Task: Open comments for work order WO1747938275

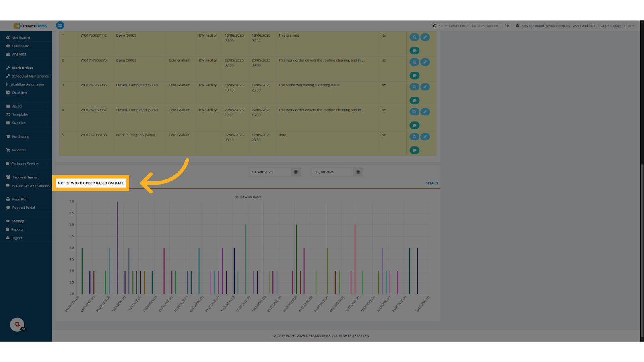Action: pyautogui.click(x=414, y=76)
